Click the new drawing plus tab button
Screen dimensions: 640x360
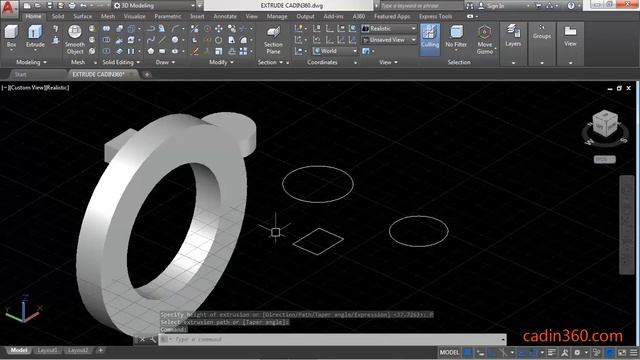(x=147, y=75)
